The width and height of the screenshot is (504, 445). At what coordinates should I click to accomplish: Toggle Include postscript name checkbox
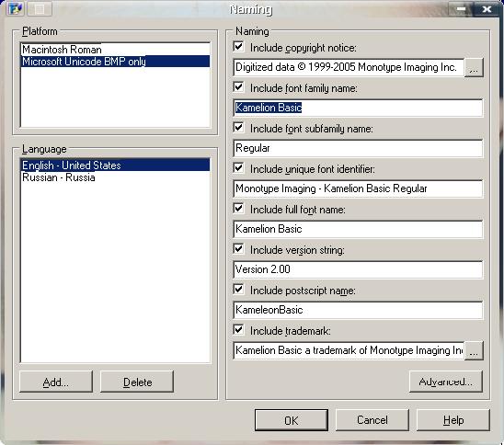[239, 290]
